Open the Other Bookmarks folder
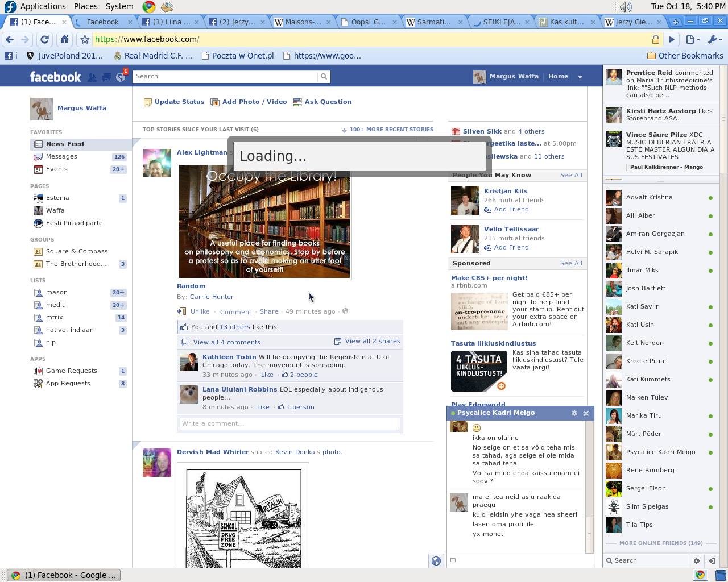Viewport: 728px width, 582px height. click(x=685, y=56)
